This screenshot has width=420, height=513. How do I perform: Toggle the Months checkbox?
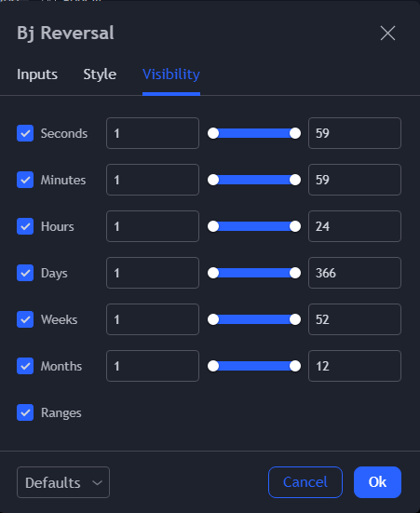pos(25,366)
